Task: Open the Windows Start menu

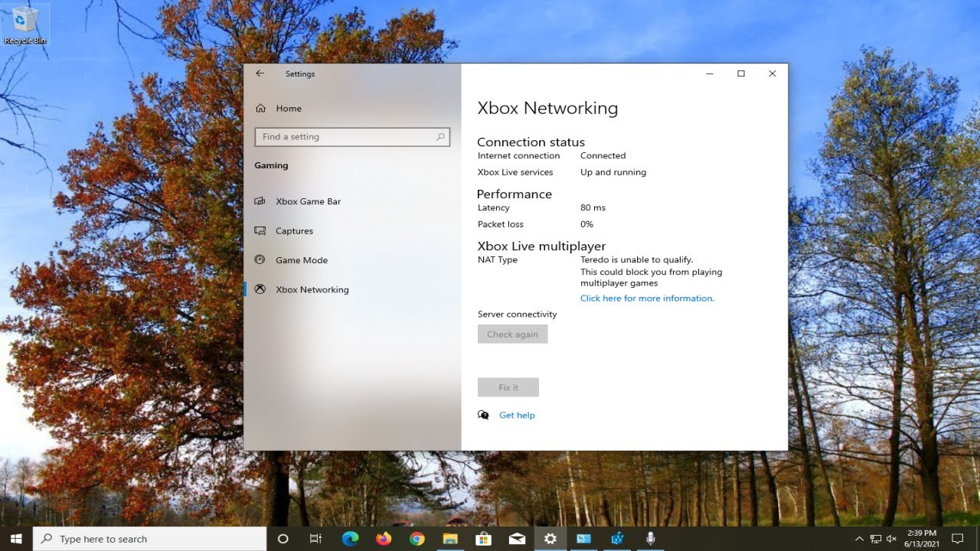Action: coord(16,539)
